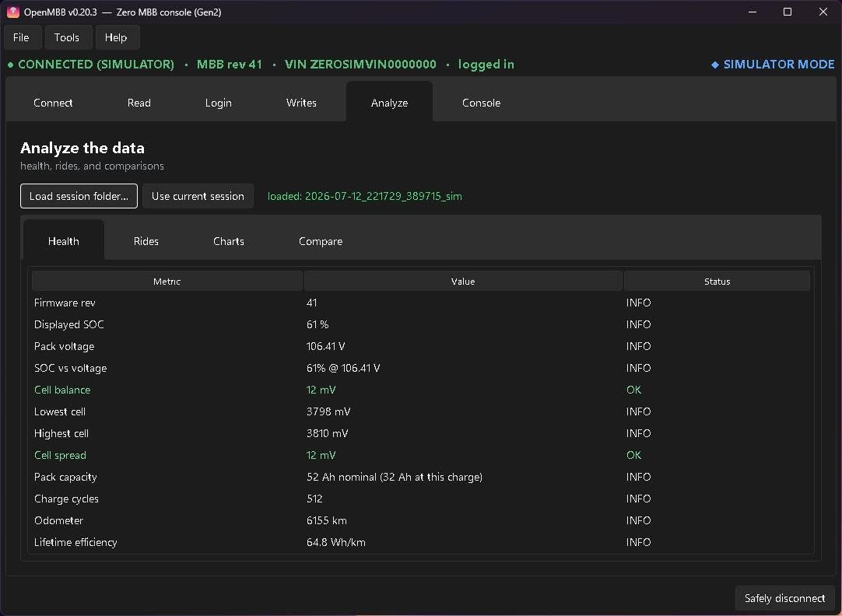Switch to the Console tab
The height and width of the screenshot is (616, 842).
(481, 103)
